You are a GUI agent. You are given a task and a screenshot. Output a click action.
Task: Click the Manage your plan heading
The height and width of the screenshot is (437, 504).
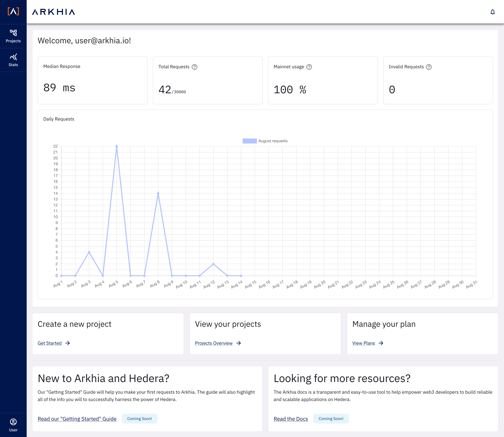pos(384,324)
